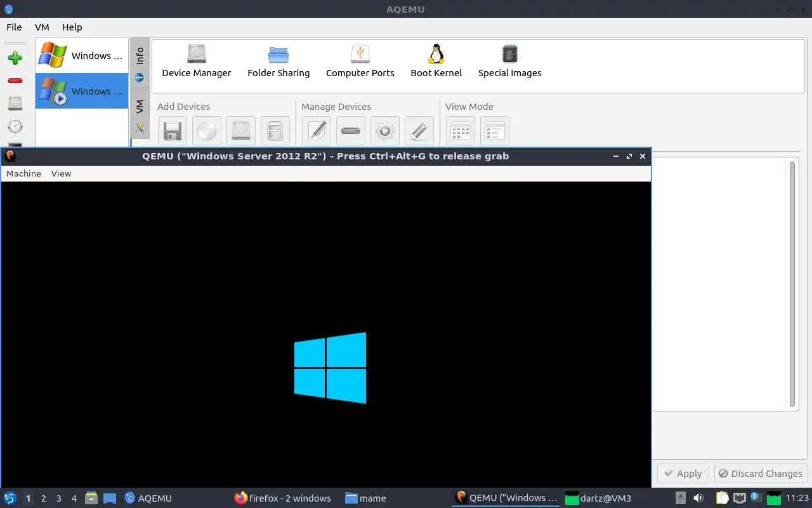812x508 pixels.
Task: Click the Discard Changes button
Action: click(761, 474)
